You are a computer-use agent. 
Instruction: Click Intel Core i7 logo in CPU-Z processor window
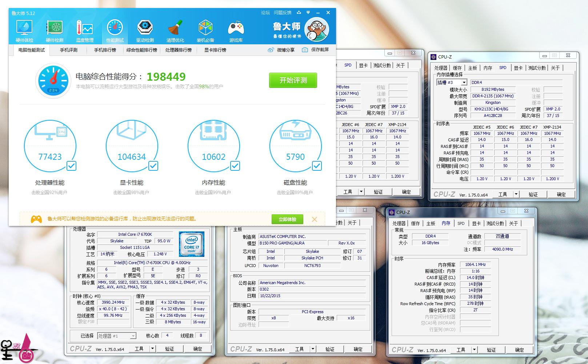coord(192,244)
